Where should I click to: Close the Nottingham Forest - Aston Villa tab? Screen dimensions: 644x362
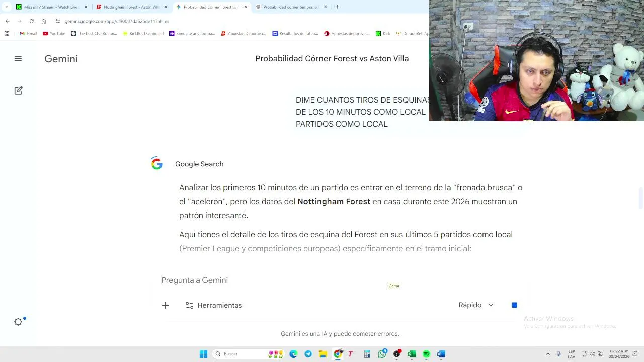(x=166, y=7)
